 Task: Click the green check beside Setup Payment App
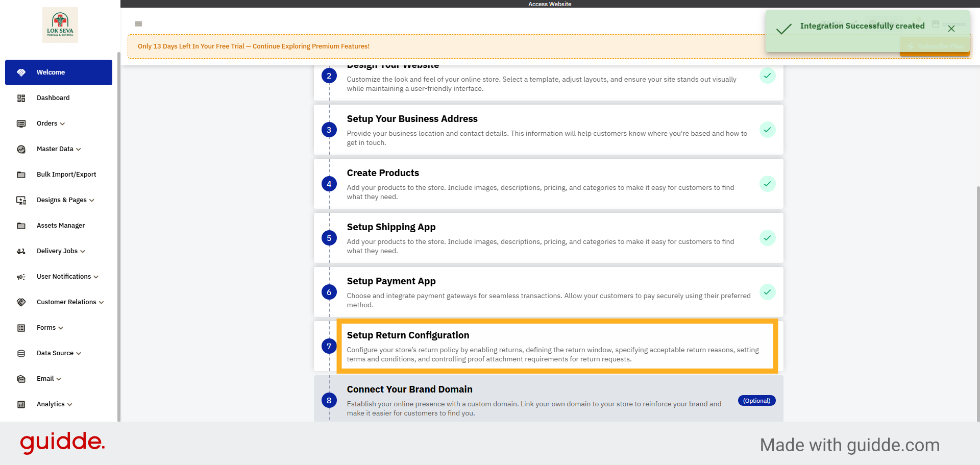(767, 292)
